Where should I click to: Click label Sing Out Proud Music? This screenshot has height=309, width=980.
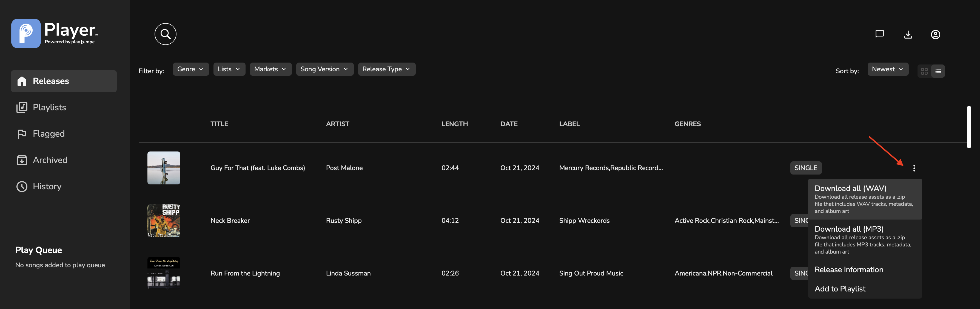click(x=591, y=273)
